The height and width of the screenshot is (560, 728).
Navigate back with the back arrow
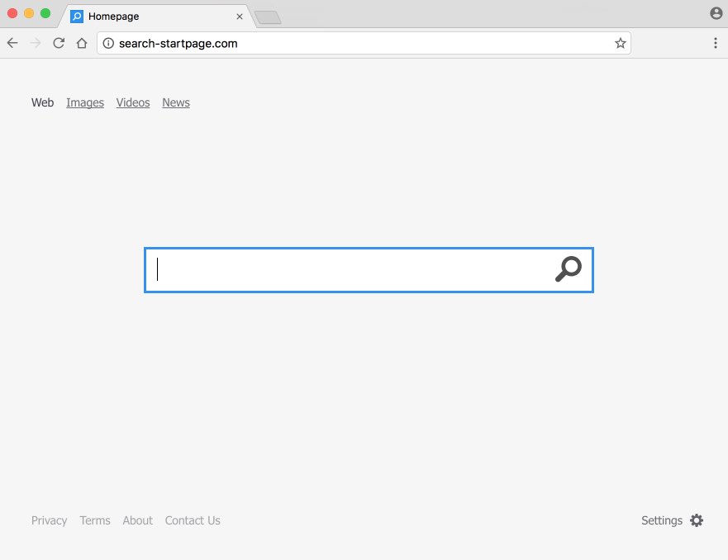[x=12, y=44]
